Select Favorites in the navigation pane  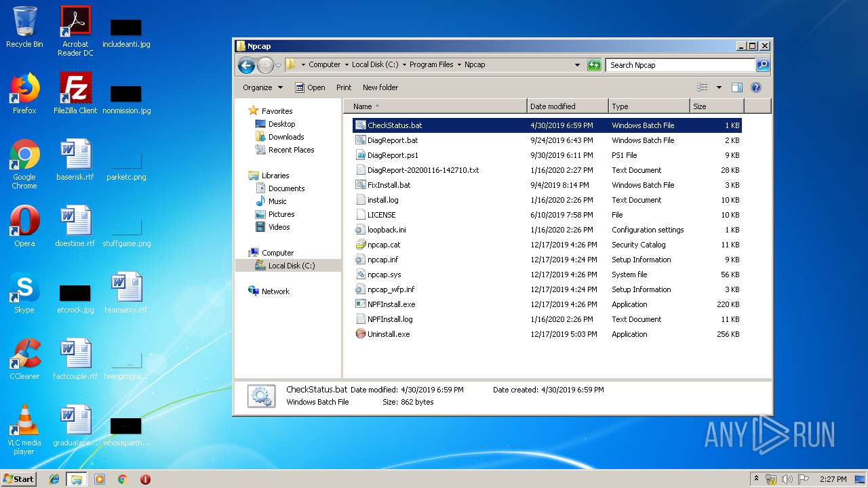(277, 111)
